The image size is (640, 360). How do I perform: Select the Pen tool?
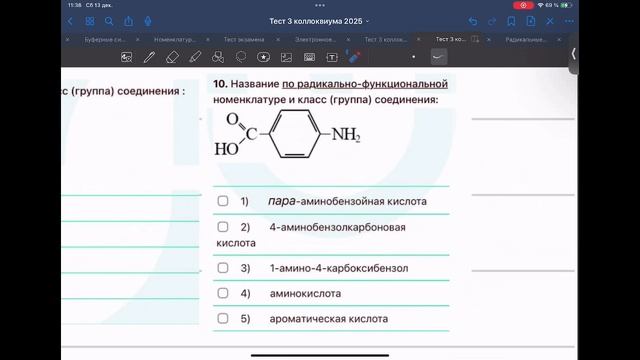coord(149,57)
